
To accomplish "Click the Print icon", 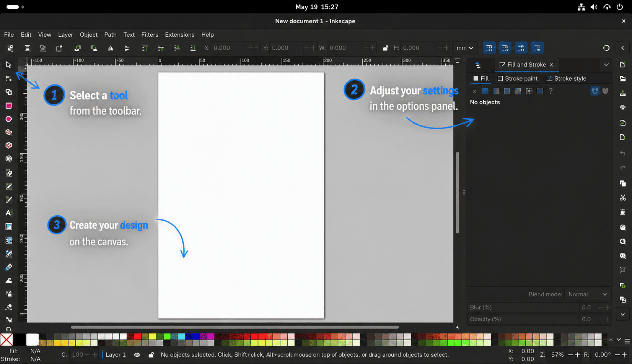I will tap(623, 107).
